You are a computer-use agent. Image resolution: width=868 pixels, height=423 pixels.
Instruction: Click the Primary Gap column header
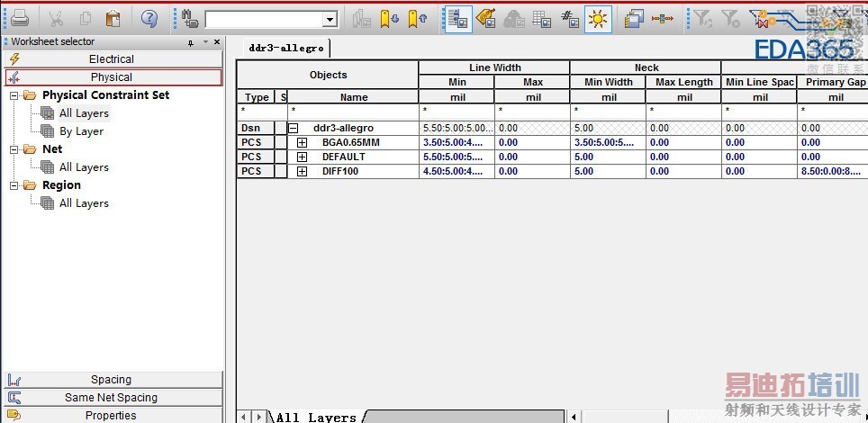click(x=835, y=82)
